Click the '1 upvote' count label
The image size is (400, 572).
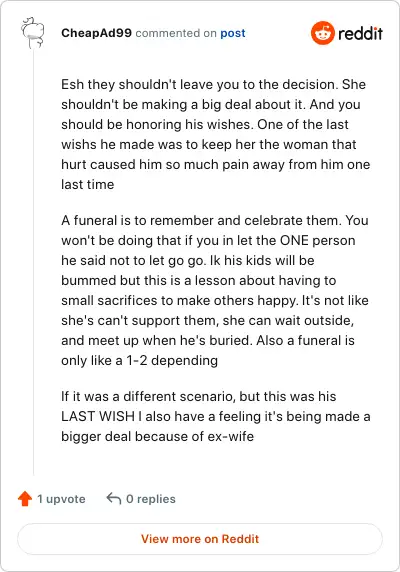(x=61, y=499)
